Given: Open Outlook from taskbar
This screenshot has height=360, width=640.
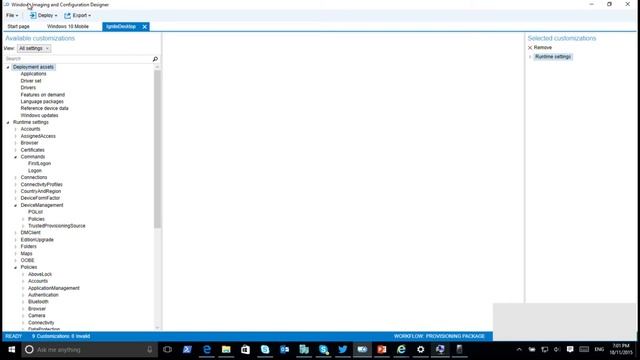Looking at the screenshot, I should tap(284, 350).
